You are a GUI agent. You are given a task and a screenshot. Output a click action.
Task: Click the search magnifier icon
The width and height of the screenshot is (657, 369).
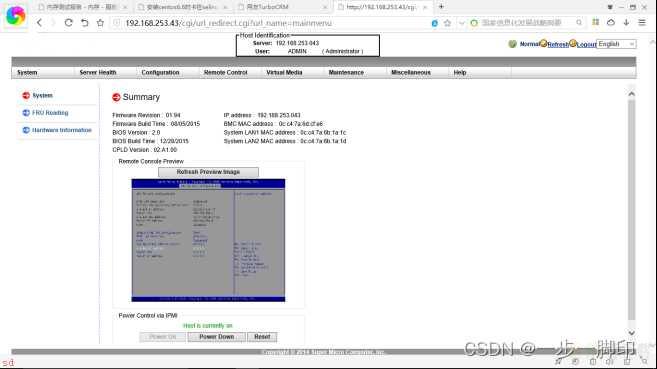(579, 23)
